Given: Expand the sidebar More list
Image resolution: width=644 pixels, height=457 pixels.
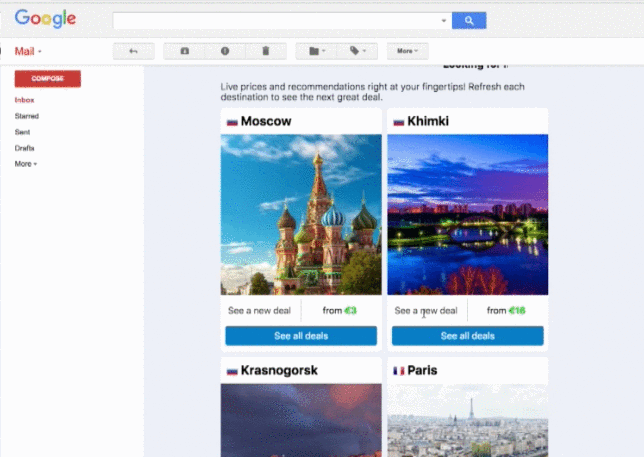Looking at the screenshot, I should click(25, 164).
